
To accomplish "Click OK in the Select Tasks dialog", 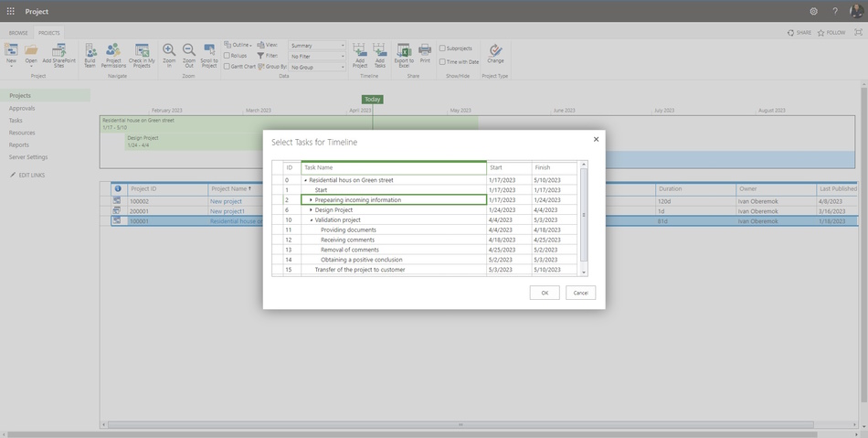I will (x=545, y=293).
